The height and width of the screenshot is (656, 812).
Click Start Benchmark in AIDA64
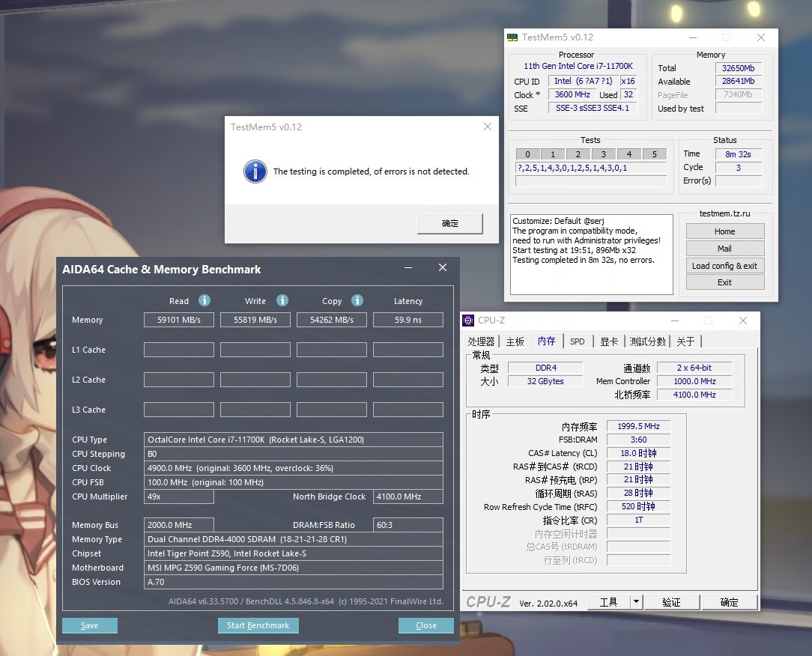click(258, 625)
